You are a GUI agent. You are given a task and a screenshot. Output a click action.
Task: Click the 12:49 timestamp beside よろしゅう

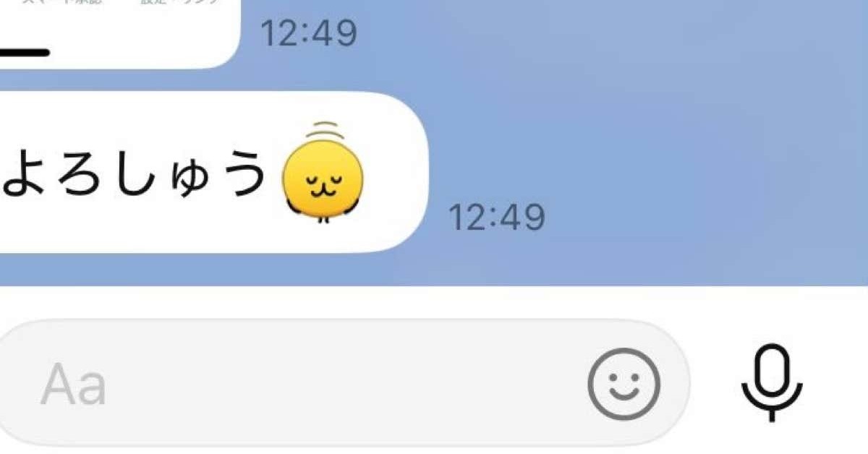point(496,217)
